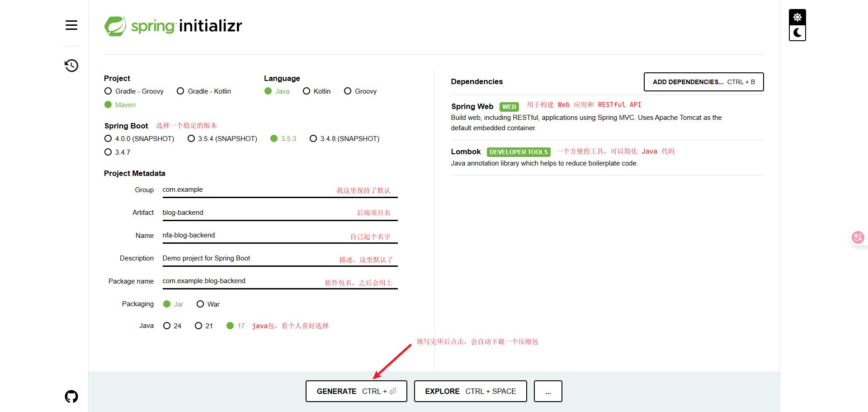The image size is (868, 412).
Task: Click the EXPLORE button
Action: (x=470, y=391)
